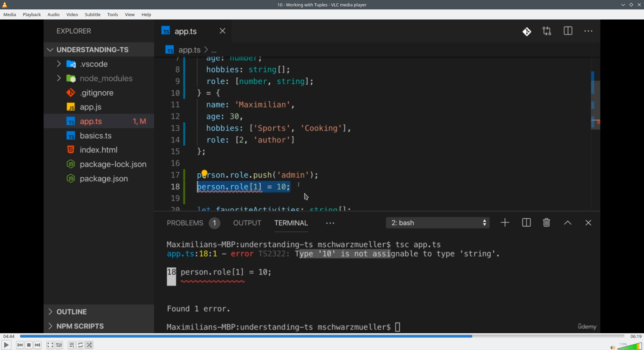Click total duration 06:19 label
This screenshot has width=644, height=350.
point(636,336)
